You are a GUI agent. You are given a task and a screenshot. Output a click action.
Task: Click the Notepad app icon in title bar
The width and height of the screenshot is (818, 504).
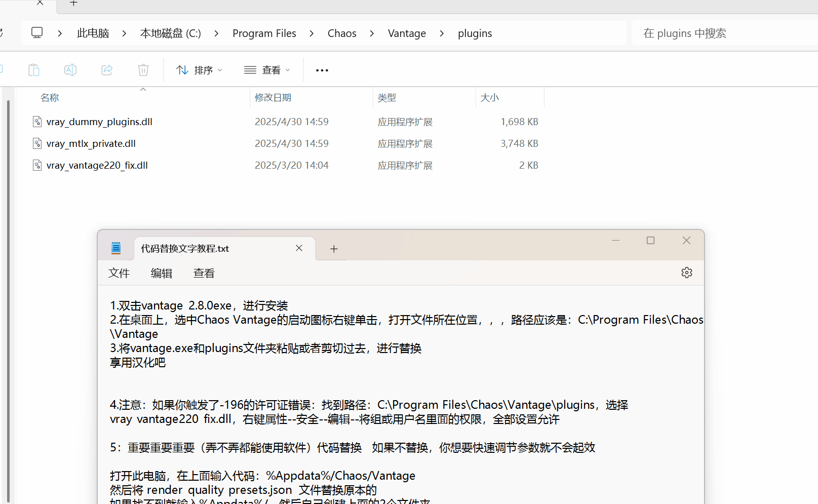pos(116,248)
